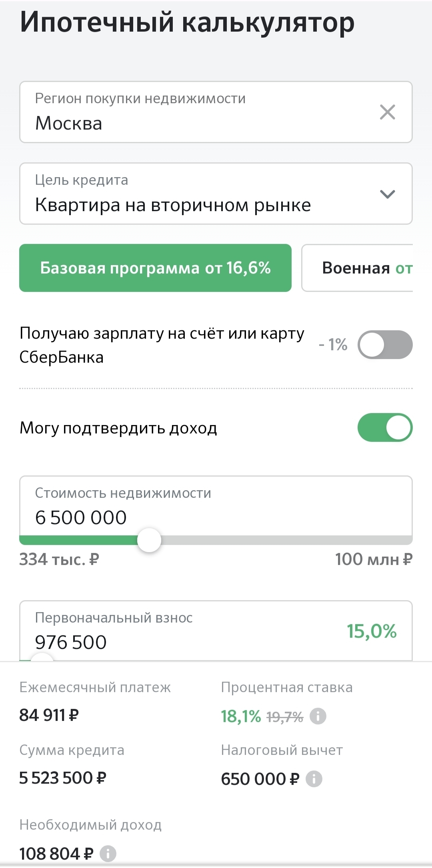
Task: Open info icon next to interest rate
Action: pyautogui.click(x=318, y=716)
